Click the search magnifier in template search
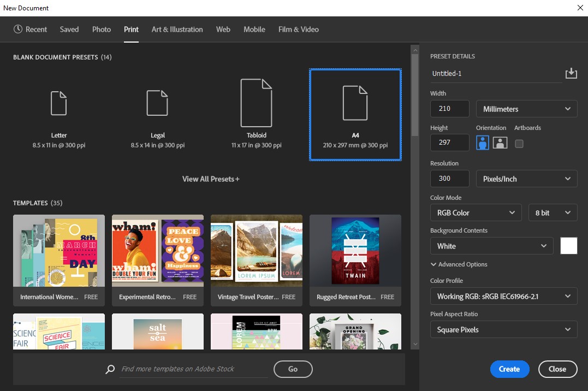Screen dimensions: 588x391 pyautogui.click(x=109, y=369)
